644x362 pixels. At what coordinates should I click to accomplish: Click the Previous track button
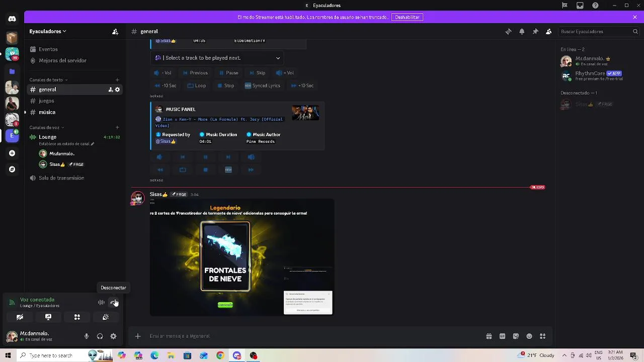tap(195, 73)
